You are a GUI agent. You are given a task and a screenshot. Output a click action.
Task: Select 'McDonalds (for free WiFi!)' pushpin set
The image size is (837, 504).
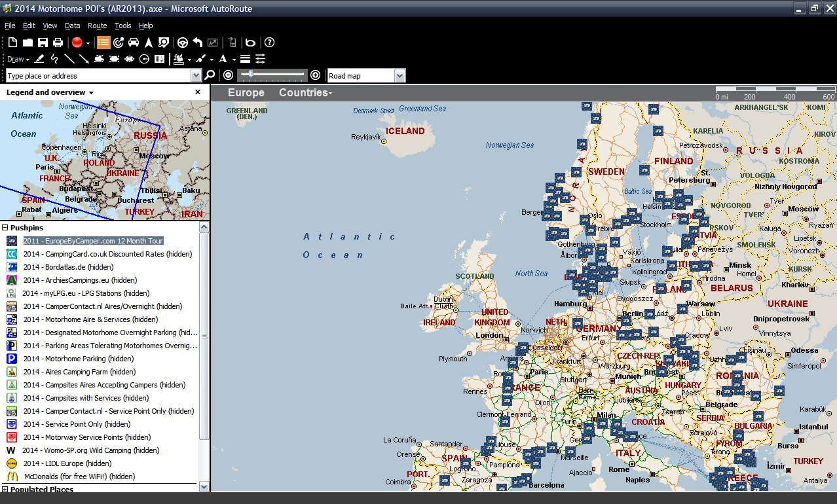[80, 477]
